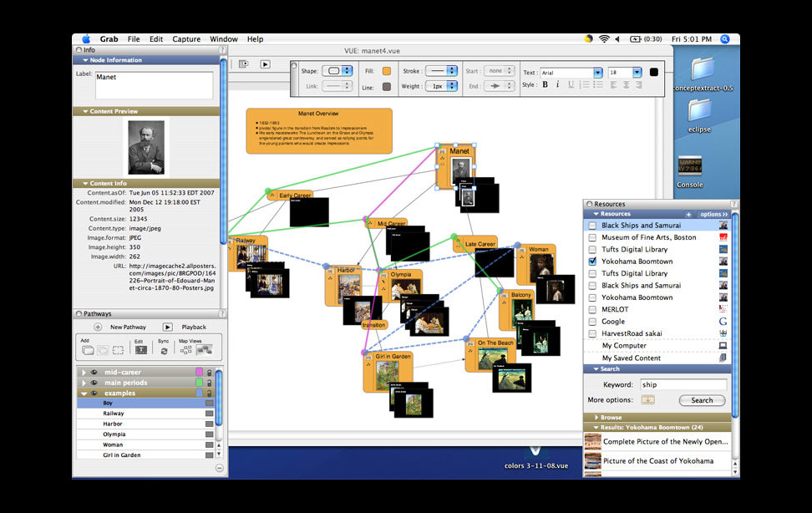This screenshot has width=812, height=513.
Task: Toggle the first Black Ships and Samurai checkbox
Action: click(x=592, y=226)
